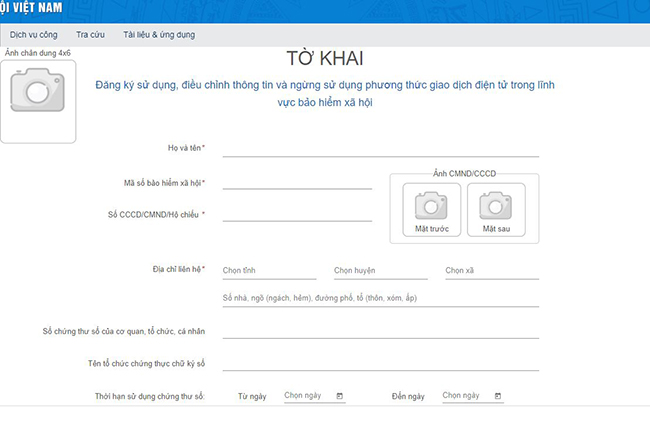Image resolution: width=650 pixels, height=426 pixels.
Task: Focus the 'Họ và tên' input field
Action: 380,149
